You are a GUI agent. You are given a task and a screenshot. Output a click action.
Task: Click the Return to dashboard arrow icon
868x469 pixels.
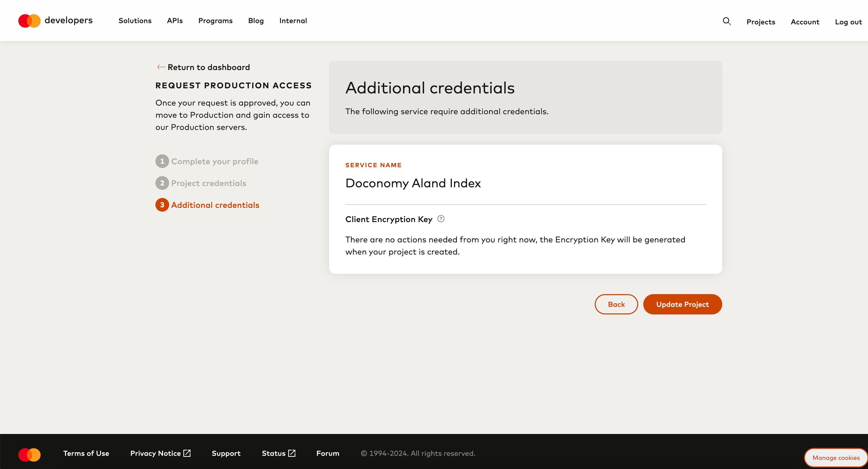click(161, 67)
